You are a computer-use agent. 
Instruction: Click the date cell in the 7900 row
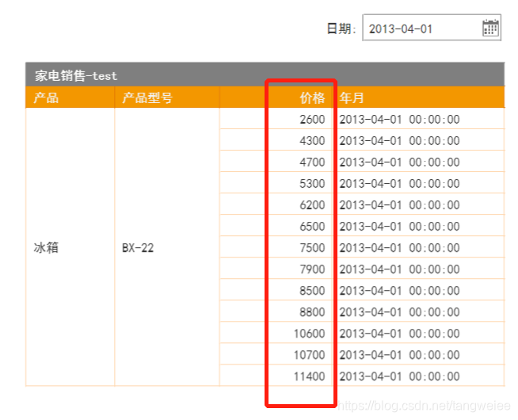tap(418, 269)
